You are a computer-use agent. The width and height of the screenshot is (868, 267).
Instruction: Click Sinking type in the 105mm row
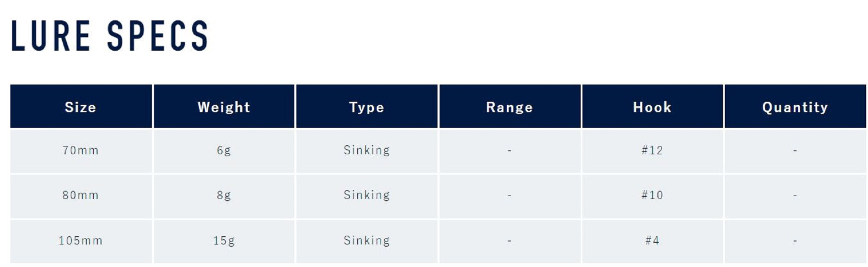click(x=367, y=241)
